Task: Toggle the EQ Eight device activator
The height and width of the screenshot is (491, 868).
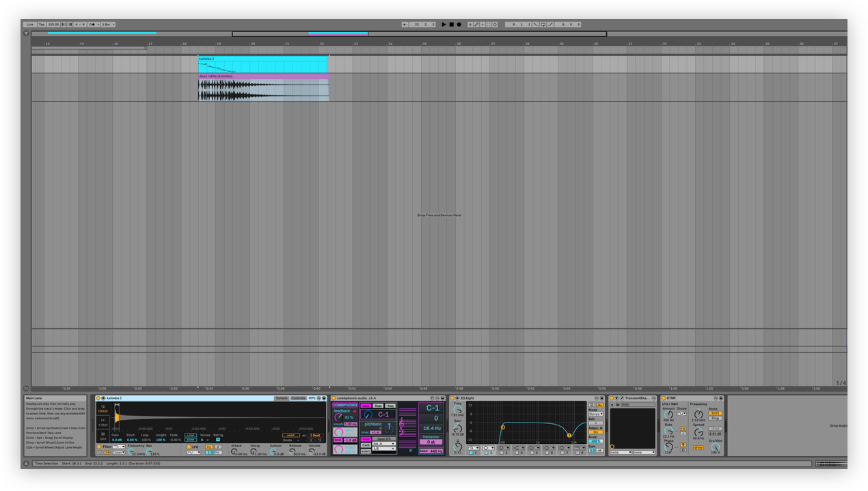Action: point(452,398)
